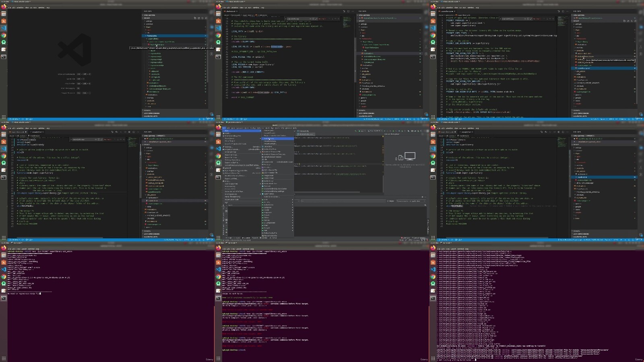The image size is (644, 362).
Task: Open Files from dock beside the empty VS Code editor
Action: click(4, 14)
